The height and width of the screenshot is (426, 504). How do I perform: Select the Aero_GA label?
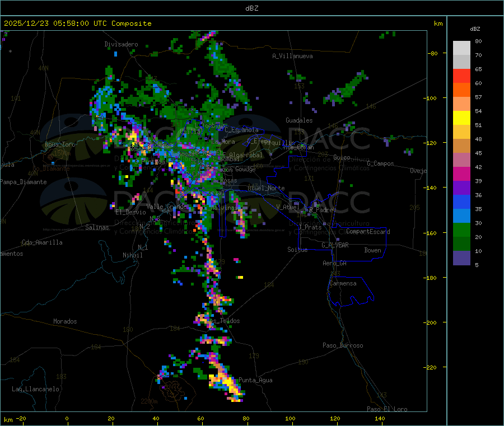point(335,263)
